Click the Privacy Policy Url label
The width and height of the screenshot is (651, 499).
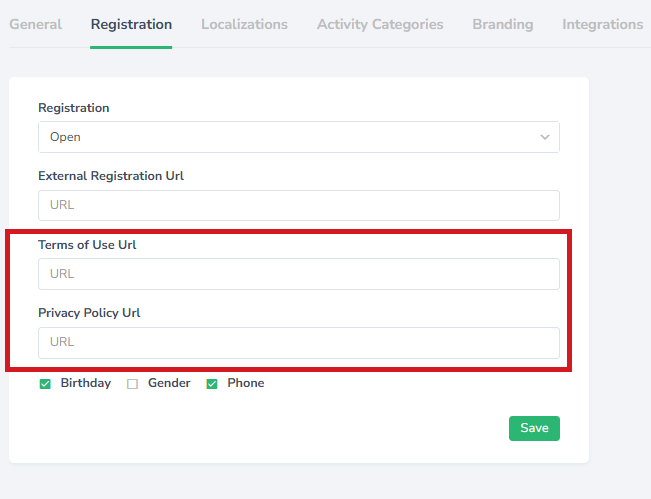coord(89,313)
